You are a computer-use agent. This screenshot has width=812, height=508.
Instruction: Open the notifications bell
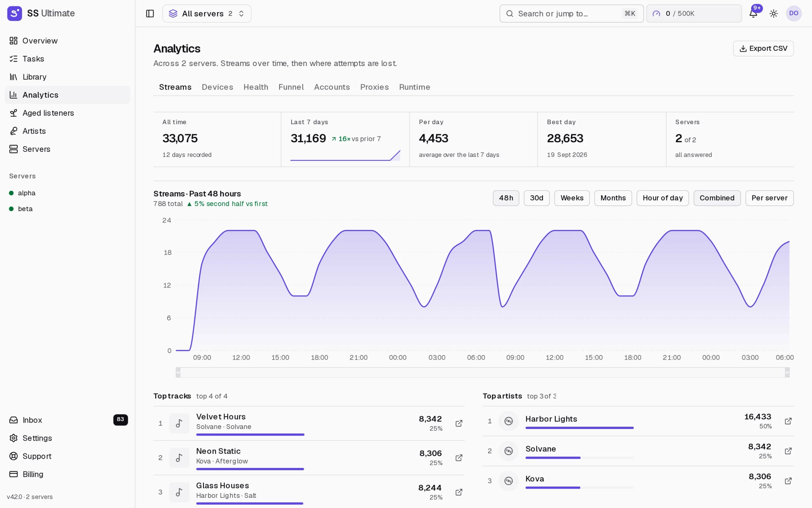pos(753,13)
